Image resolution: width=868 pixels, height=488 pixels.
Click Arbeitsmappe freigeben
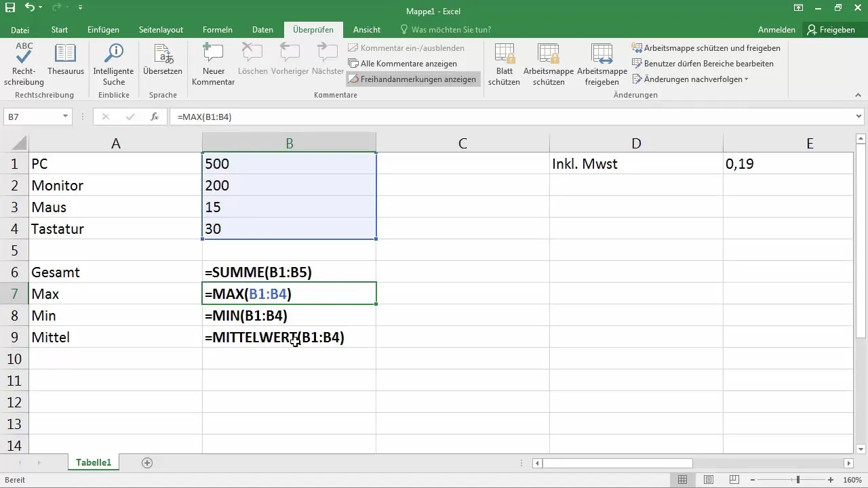602,64
